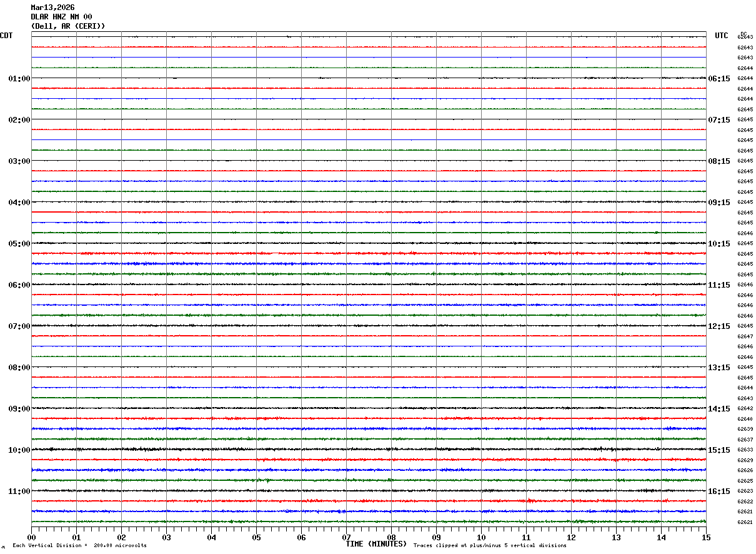The height and width of the screenshot is (554, 756).
Task: Select the 09:00 CDT time label
Action: (19, 409)
